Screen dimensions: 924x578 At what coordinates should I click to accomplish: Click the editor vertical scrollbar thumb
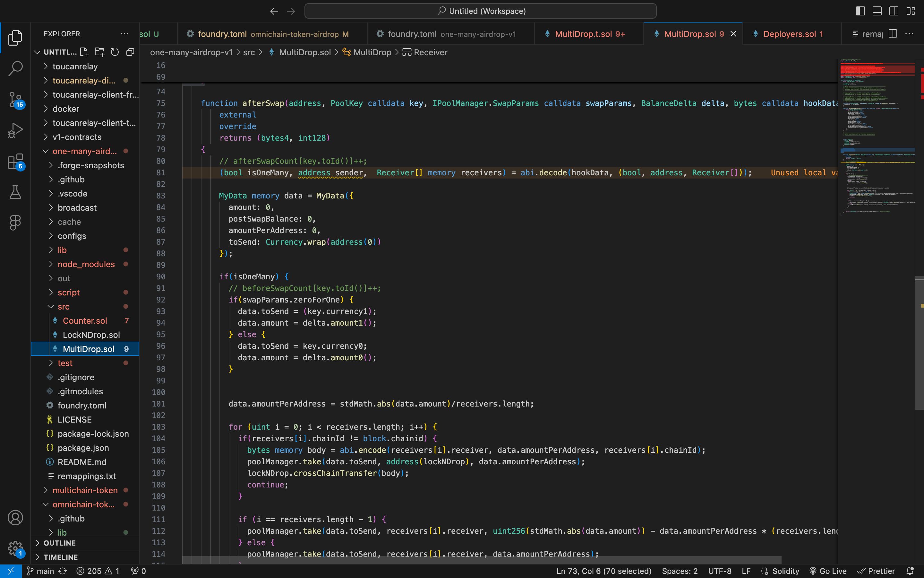tap(920, 343)
